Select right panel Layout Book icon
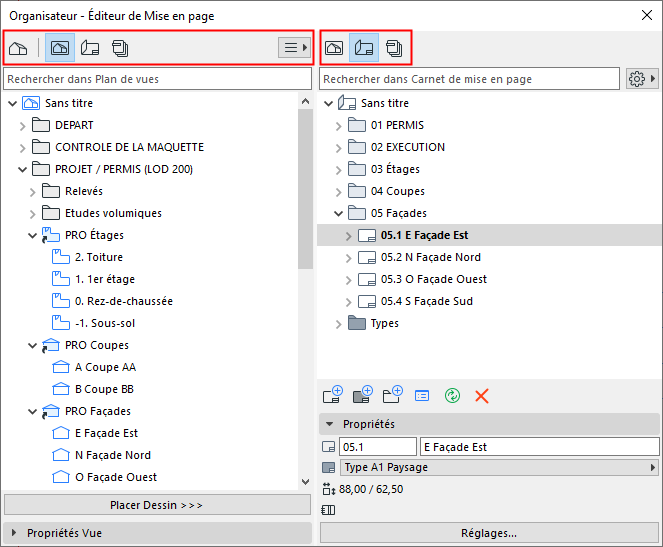 point(364,48)
